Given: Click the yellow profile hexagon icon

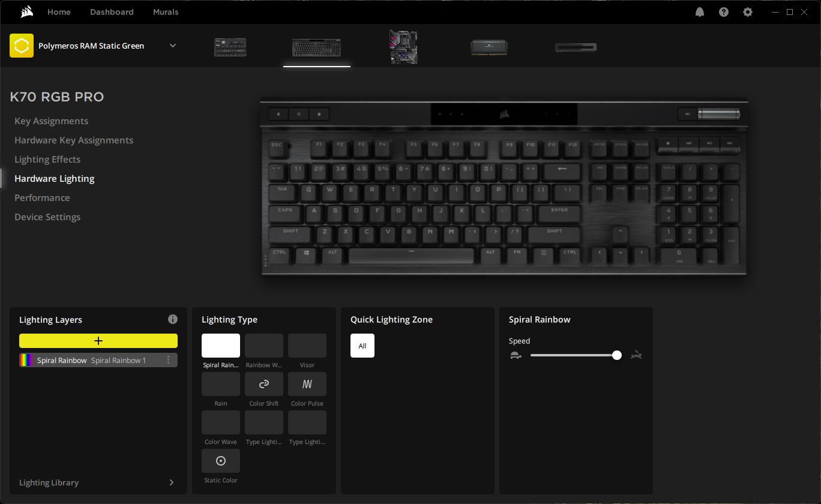Looking at the screenshot, I should 22,46.
